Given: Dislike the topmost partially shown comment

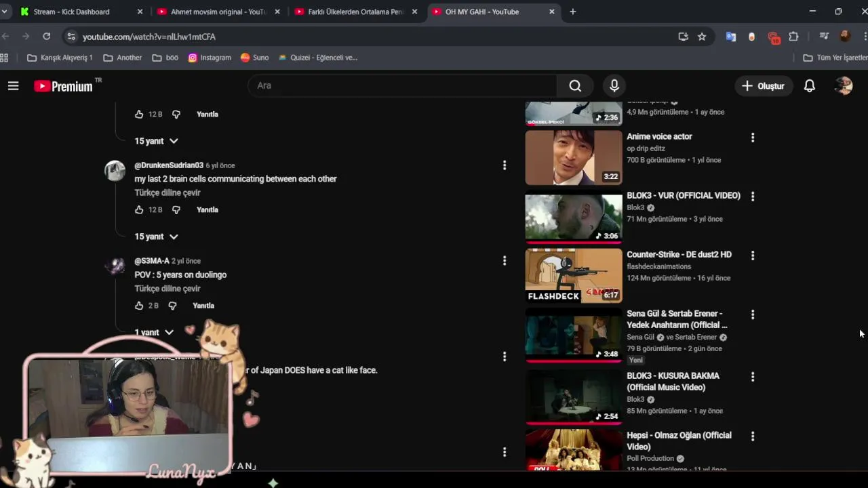Looking at the screenshot, I should [176, 115].
